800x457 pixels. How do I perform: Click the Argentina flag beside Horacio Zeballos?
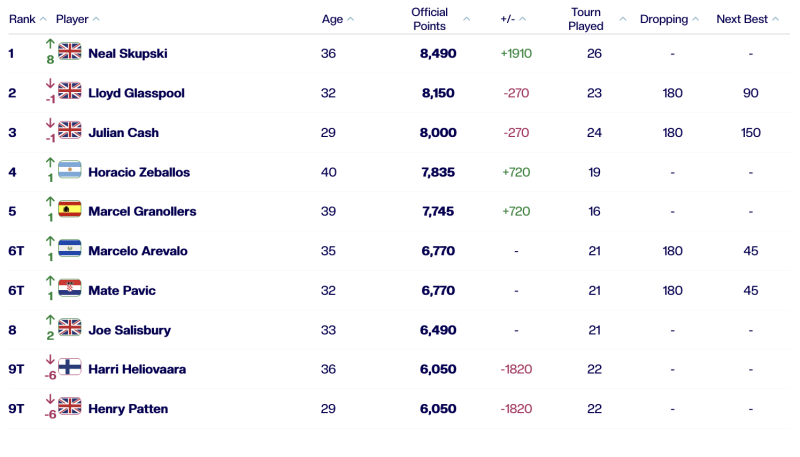(69, 171)
